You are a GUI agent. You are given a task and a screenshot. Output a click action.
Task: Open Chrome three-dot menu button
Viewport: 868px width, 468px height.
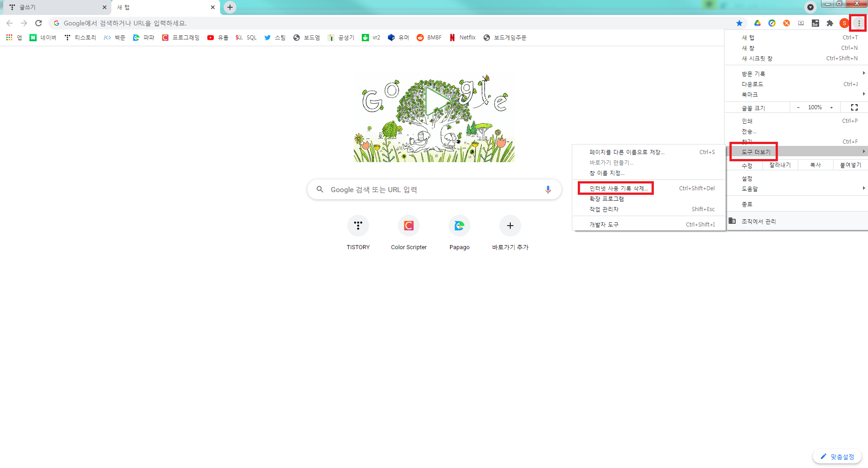[859, 23]
